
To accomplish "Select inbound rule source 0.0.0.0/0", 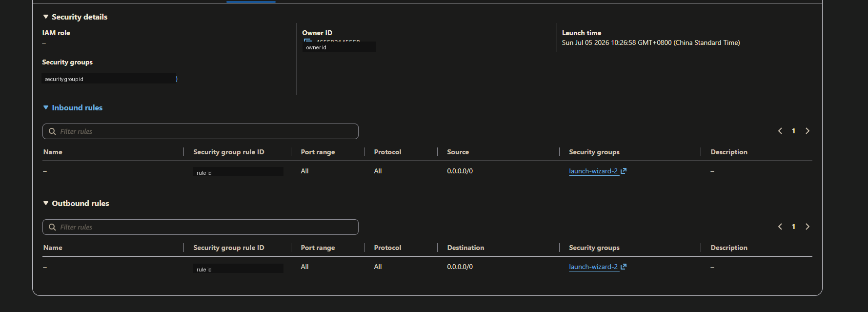I will (x=460, y=171).
